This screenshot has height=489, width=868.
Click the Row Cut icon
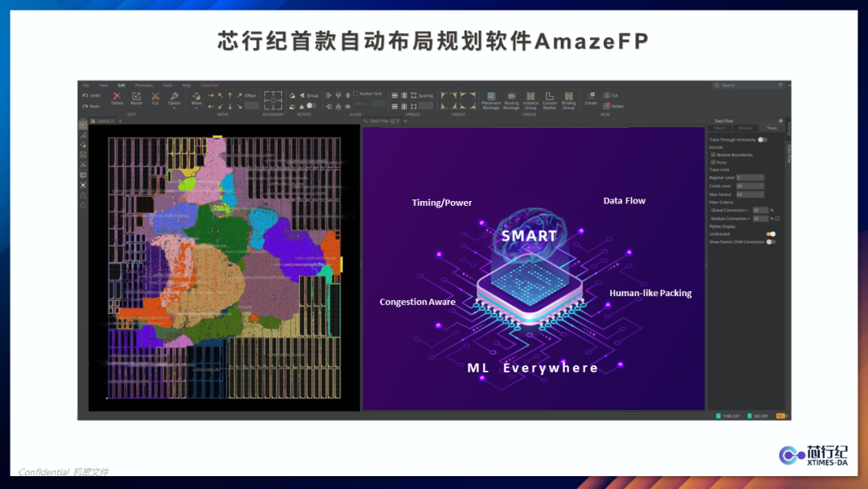(x=607, y=95)
